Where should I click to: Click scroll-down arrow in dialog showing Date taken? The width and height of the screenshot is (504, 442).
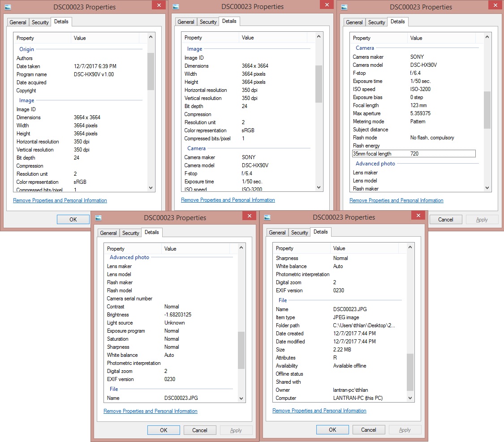pos(151,188)
